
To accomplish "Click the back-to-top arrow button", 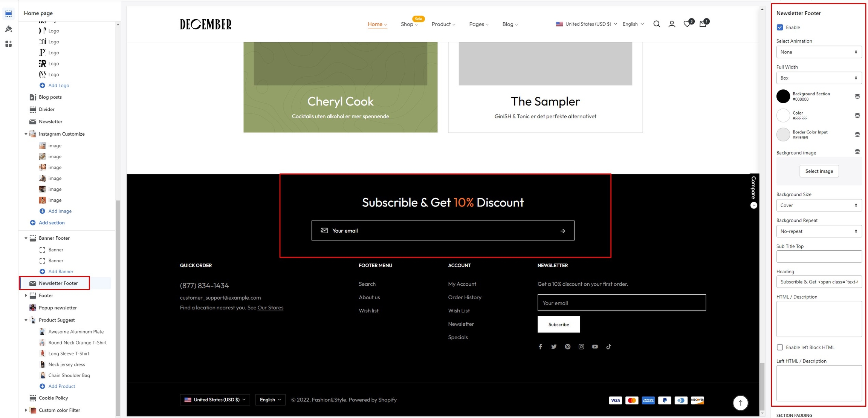I will point(740,403).
